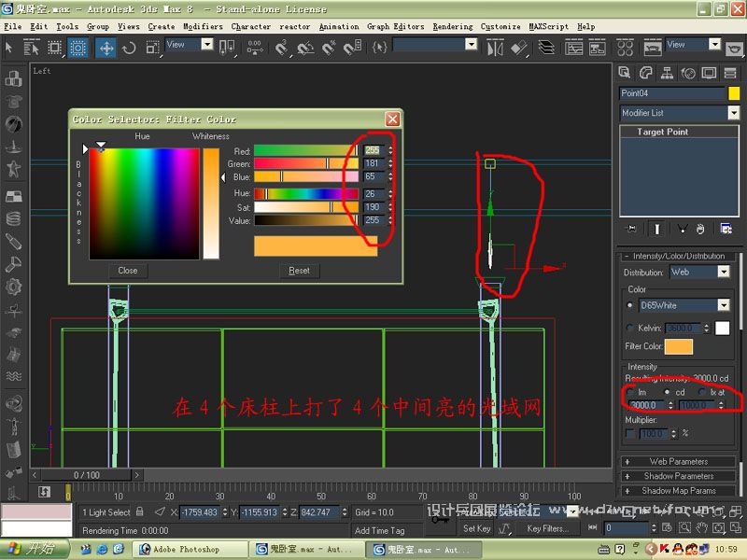Screen dimensions: 747x560
Task: Enable the Multiplier checkbox
Action: pos(630,433)
